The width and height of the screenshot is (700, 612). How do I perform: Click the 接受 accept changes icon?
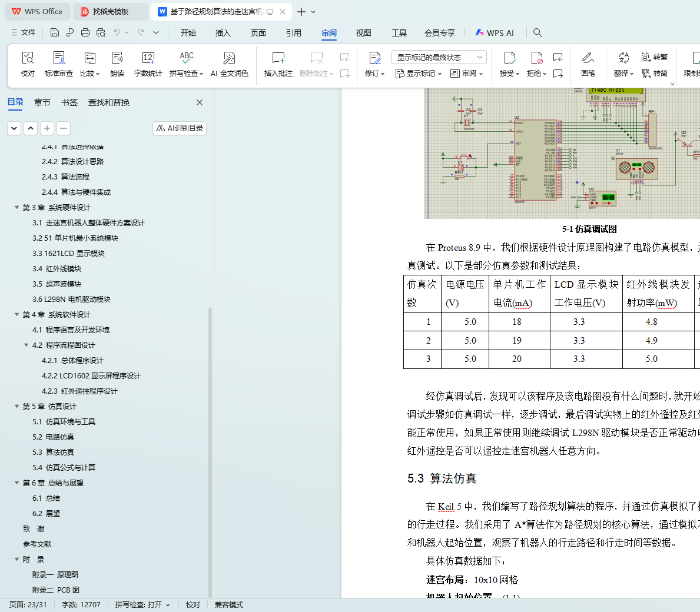pyautogui.click(x=509, y=64)
